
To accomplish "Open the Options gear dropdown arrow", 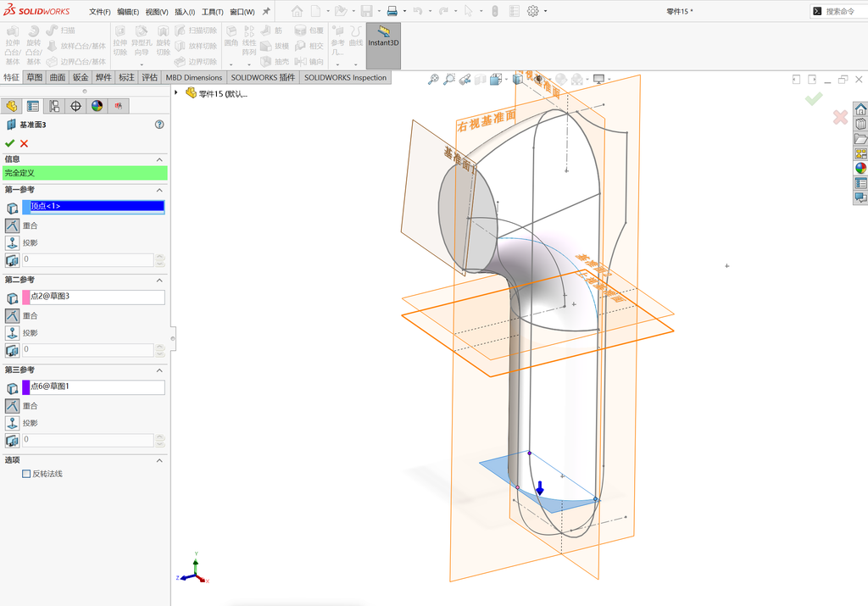I will click(545, 11).
